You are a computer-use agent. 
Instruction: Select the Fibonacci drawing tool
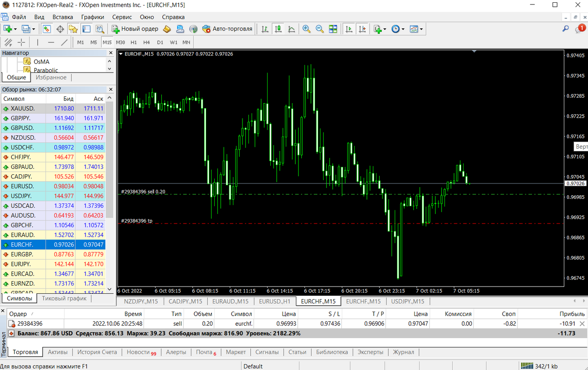pyautogui.click(x=8, y=42)
